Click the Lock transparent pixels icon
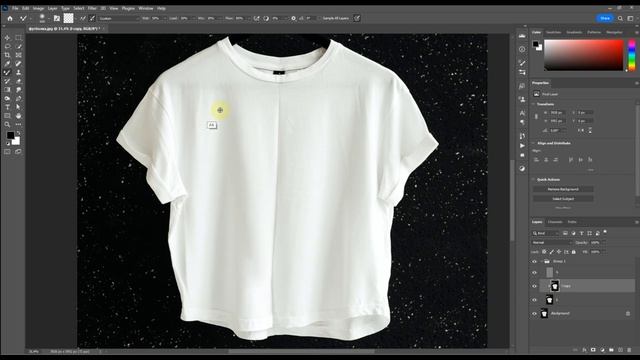Image resolution: width=640 pixels, height=360 pixels. [x=544, y=252]
